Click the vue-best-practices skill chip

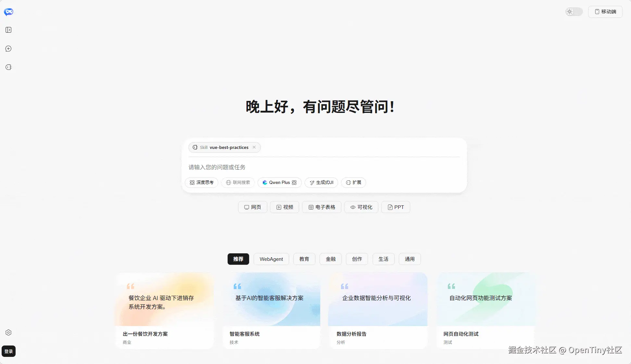click(224, 147)
